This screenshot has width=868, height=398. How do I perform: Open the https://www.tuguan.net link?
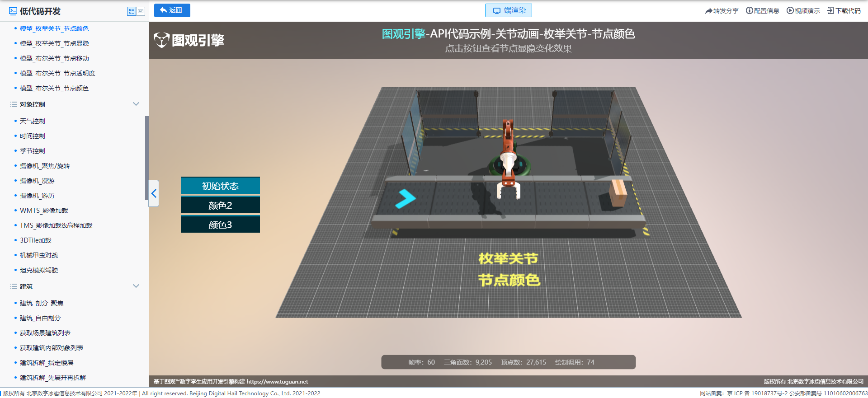[x=277, y=382]
